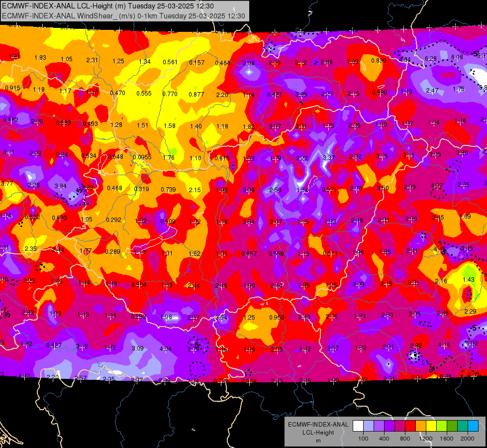This screenshot has height=448, width=487.
Task: Click the wind shear value 0.883
Action: coord(63,123)
